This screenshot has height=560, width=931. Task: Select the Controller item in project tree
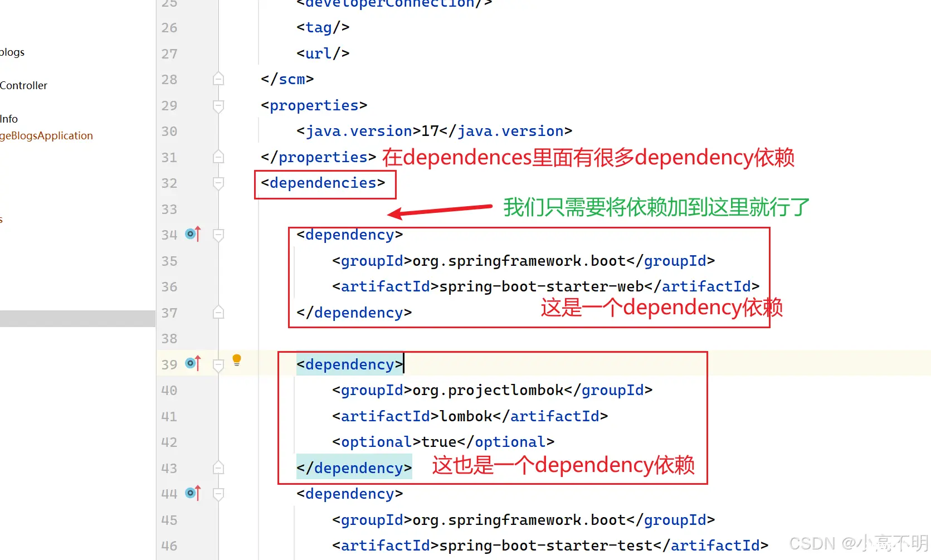pos(23,85)
